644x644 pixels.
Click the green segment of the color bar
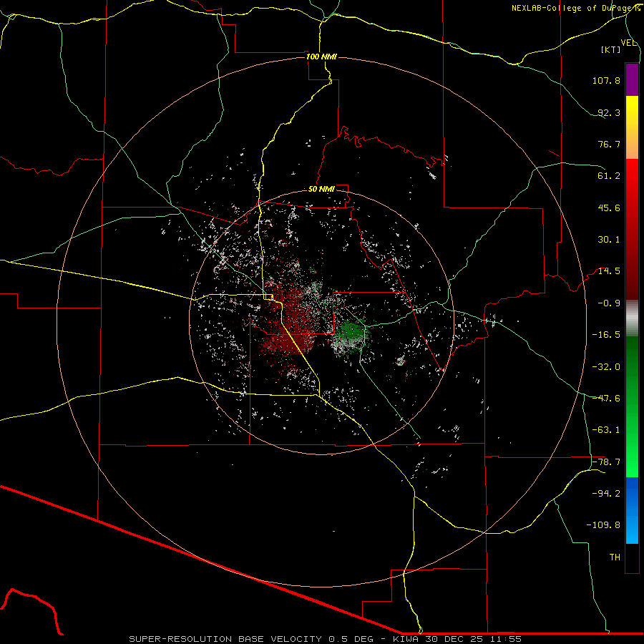click(x=632, y=406)
